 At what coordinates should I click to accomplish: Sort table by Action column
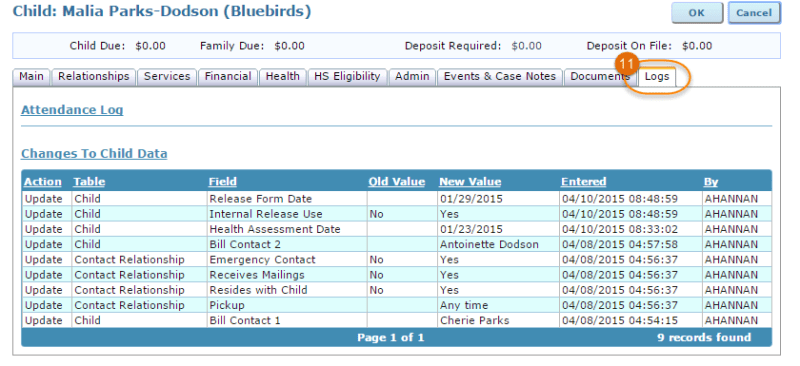click(x=43, y=182)
